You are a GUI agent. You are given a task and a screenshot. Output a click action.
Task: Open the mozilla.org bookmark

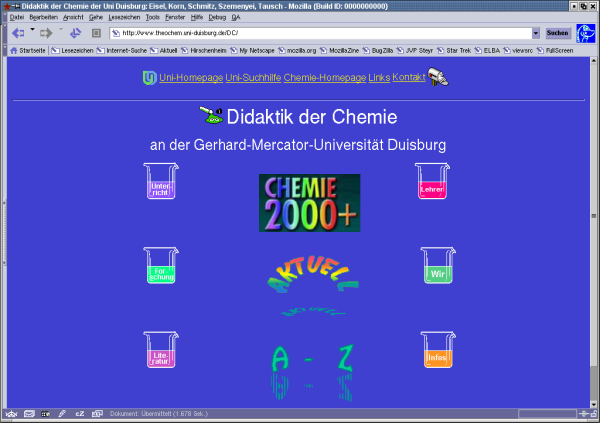click(297, 51)
